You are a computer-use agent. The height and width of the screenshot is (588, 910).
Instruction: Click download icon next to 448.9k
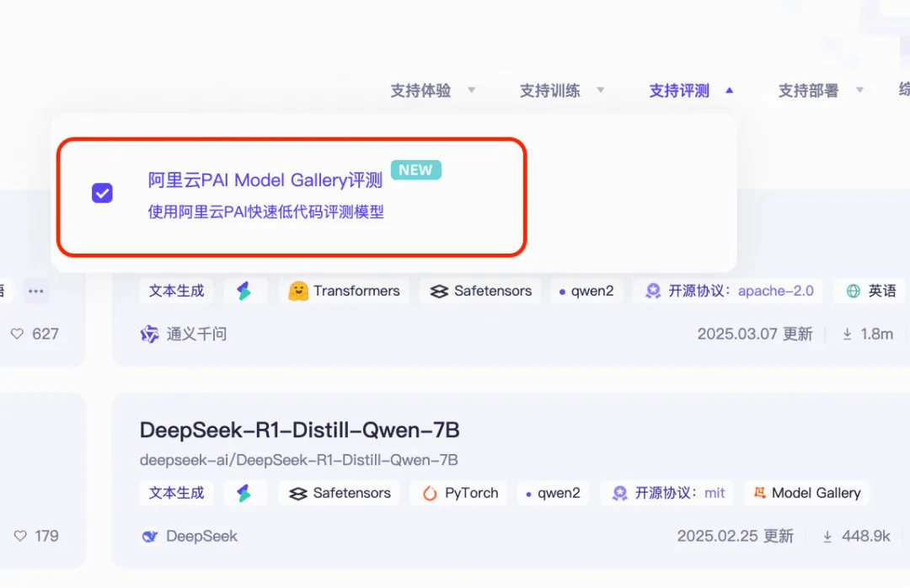827,537
